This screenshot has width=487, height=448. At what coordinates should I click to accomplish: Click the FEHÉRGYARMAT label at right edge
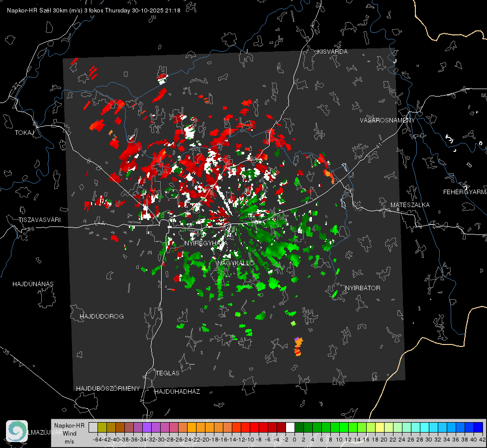click(465, 192)
